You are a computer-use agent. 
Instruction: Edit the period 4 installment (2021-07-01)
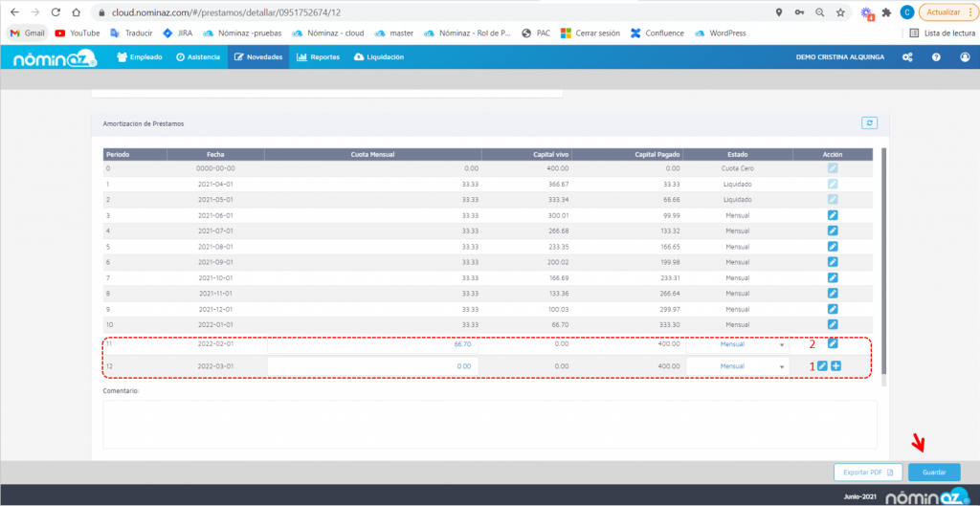(833, 231)
